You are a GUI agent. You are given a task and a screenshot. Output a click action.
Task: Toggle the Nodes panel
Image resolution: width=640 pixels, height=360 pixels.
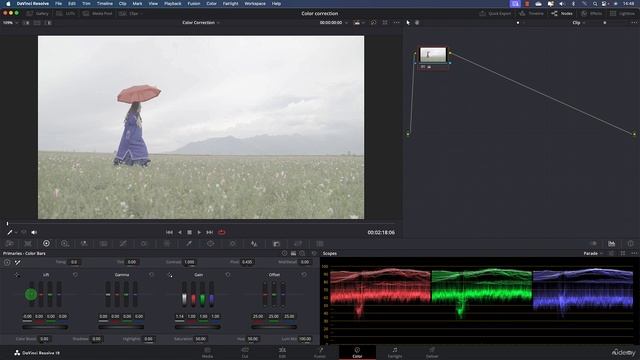pyautogui.click(x=562, y=13)
